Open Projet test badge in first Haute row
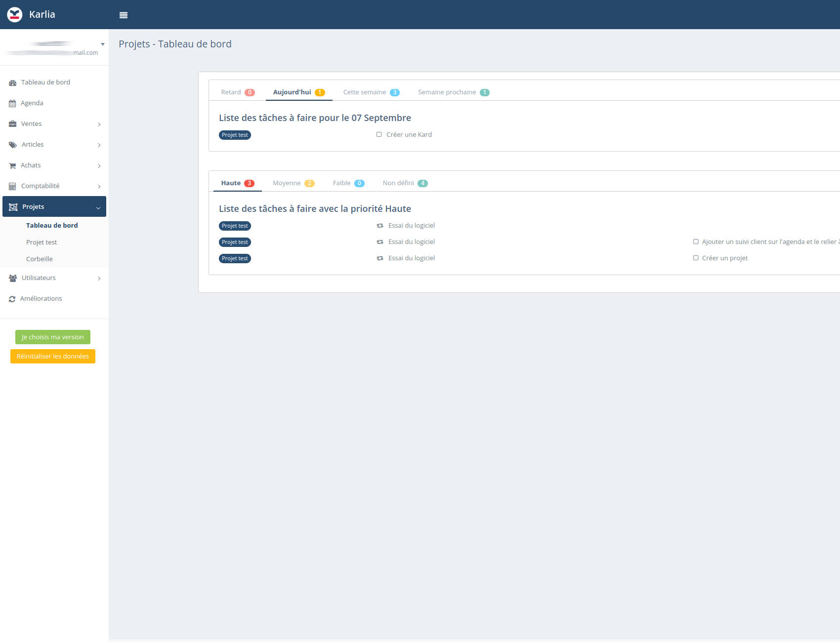Screen dimensions: 840x642 (235, 226)
